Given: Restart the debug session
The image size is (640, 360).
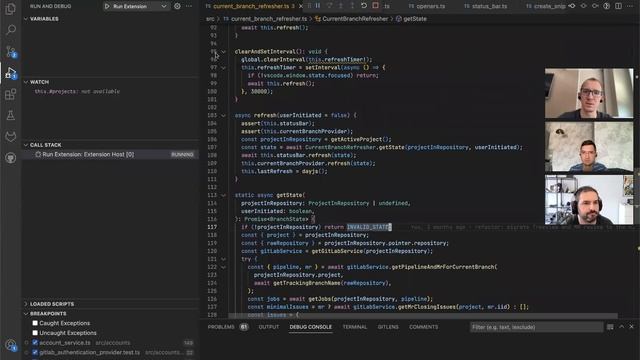Looking at the screenshot, I should [364, 6].
